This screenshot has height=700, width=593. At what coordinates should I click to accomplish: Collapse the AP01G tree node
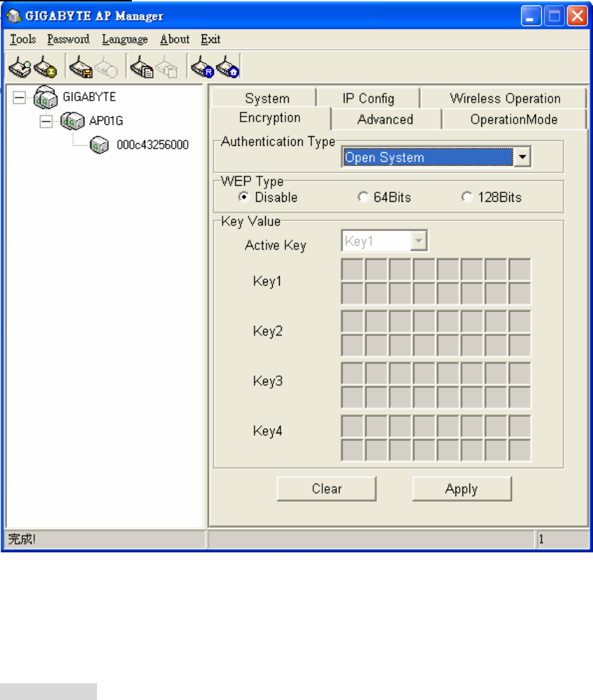pyautogui.click(x=46, y=121)
